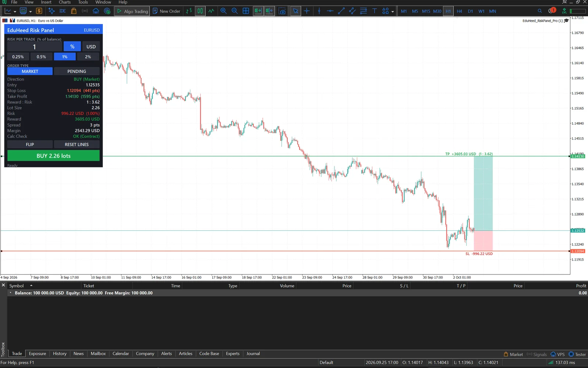Toggle chart auto-scroll to end
The image size is (588, 368).
pos(258,11)
